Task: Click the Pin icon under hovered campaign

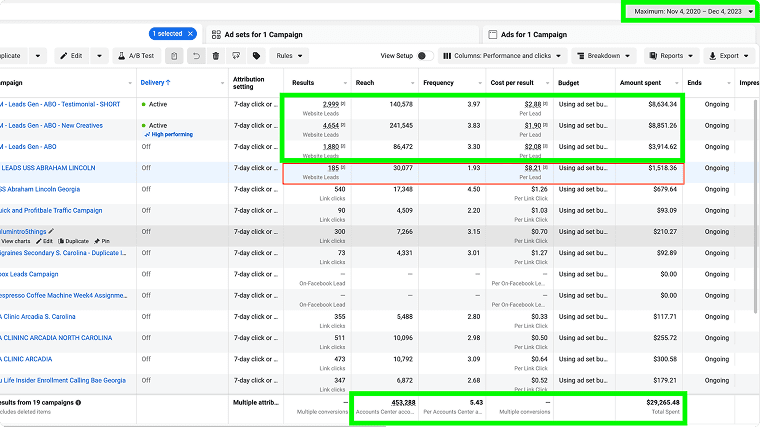Action: pos(100,242)
